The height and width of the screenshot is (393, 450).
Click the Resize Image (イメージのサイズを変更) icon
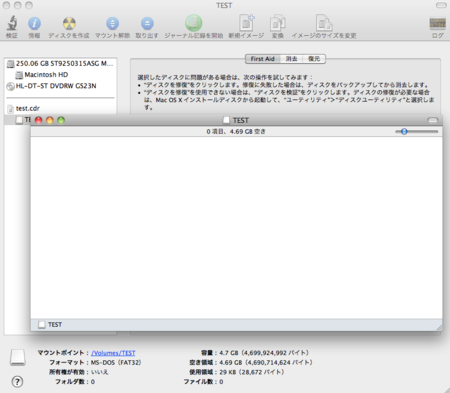tap(324, 23)
